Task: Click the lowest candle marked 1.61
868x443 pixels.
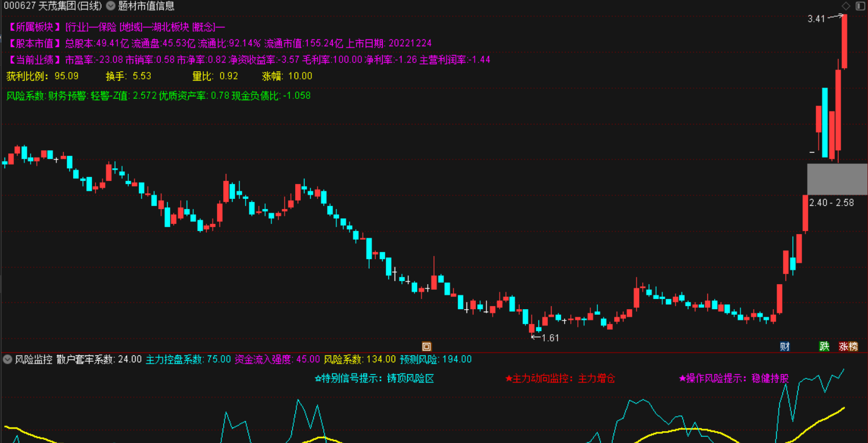Action: coord(532,328)
